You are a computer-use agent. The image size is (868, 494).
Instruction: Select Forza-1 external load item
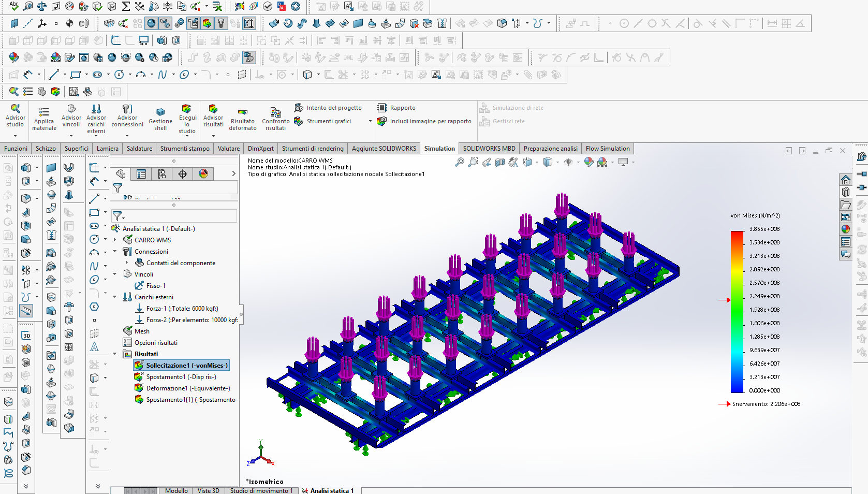point(182,309)
